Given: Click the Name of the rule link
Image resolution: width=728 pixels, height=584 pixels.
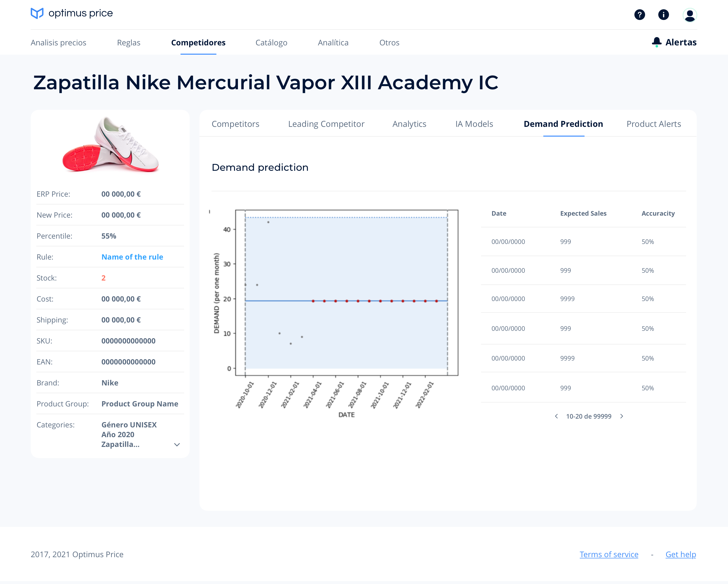Looking at the screenshot, I should tap(132, 257).
